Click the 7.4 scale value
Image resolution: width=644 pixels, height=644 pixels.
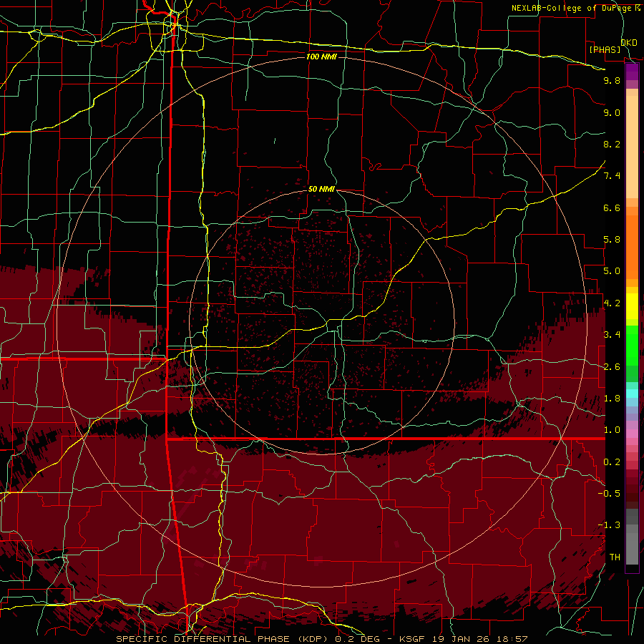(612, 176)
